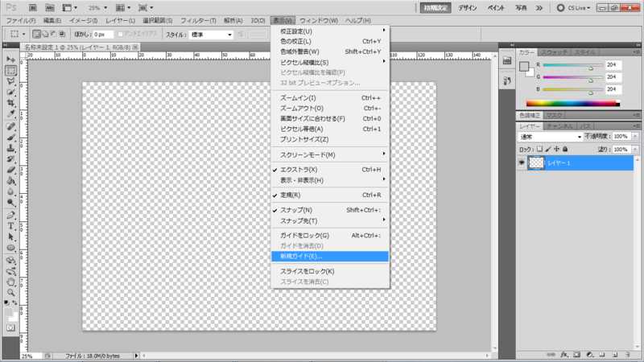Select the Blur tool
Screen dimensions: 644x362
(x=10, y=191)
